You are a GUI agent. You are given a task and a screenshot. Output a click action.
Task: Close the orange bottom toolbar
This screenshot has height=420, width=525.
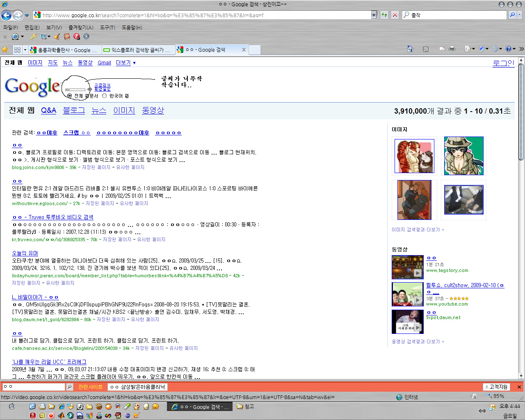click(519, 387)
